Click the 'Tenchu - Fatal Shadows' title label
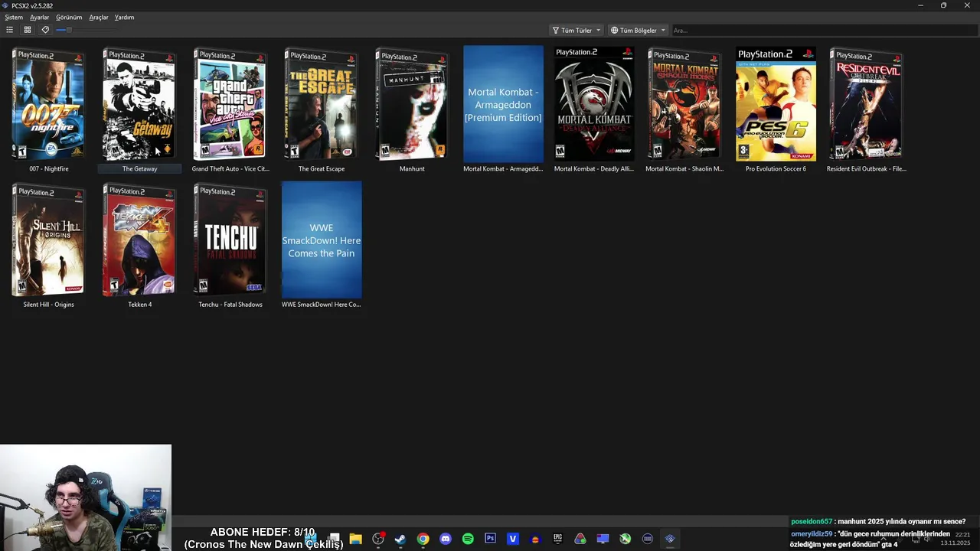 coord(230,305)
